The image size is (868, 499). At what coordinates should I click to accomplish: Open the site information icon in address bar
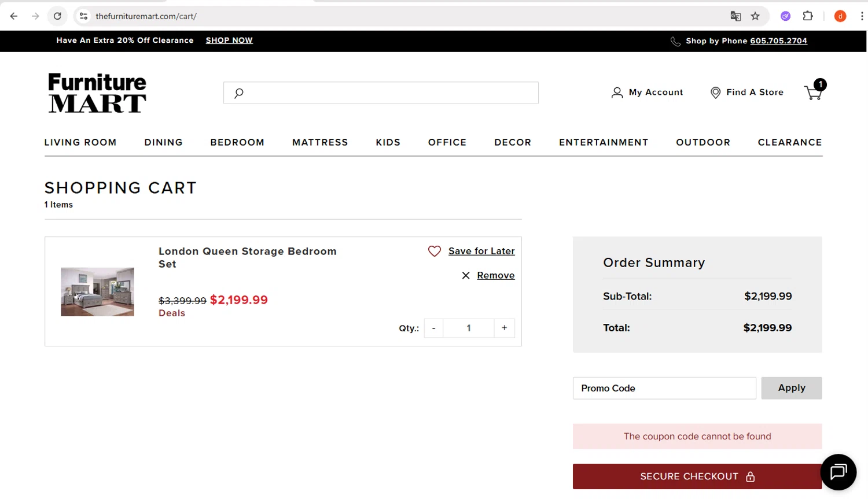click(84, 16)
